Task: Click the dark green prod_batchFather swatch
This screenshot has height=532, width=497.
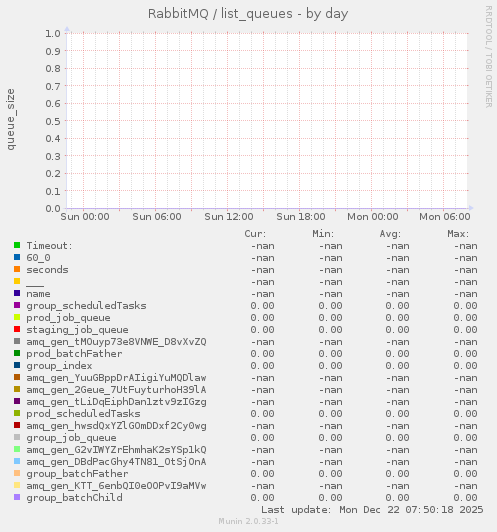Action: coord(17,353)
